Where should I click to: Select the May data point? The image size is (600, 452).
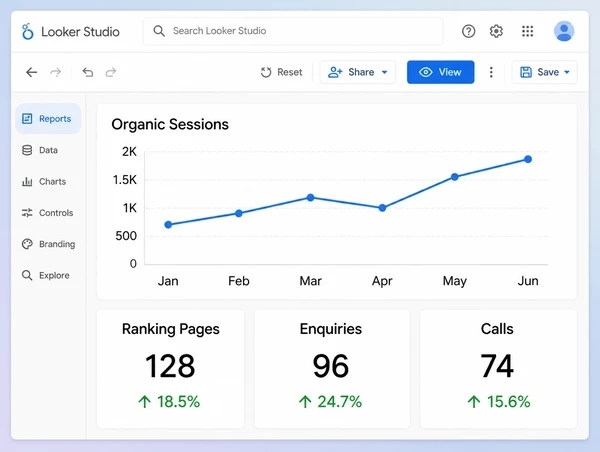coord(455,177)
